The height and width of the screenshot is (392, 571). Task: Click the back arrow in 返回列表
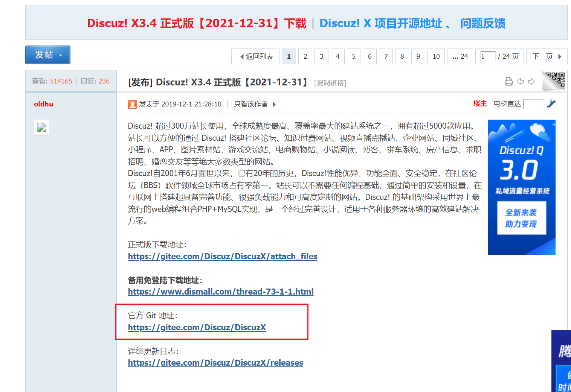242,57
